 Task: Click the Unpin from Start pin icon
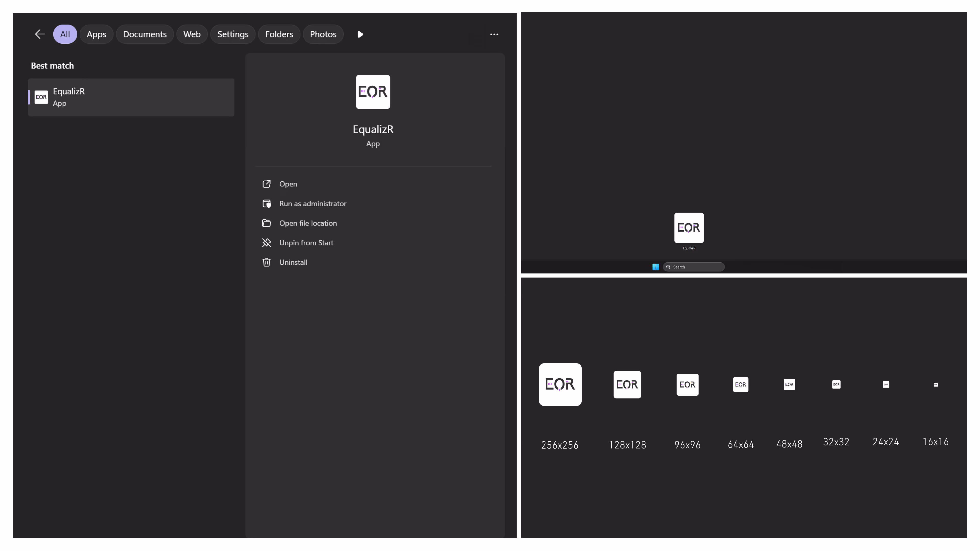click(267, 243)
